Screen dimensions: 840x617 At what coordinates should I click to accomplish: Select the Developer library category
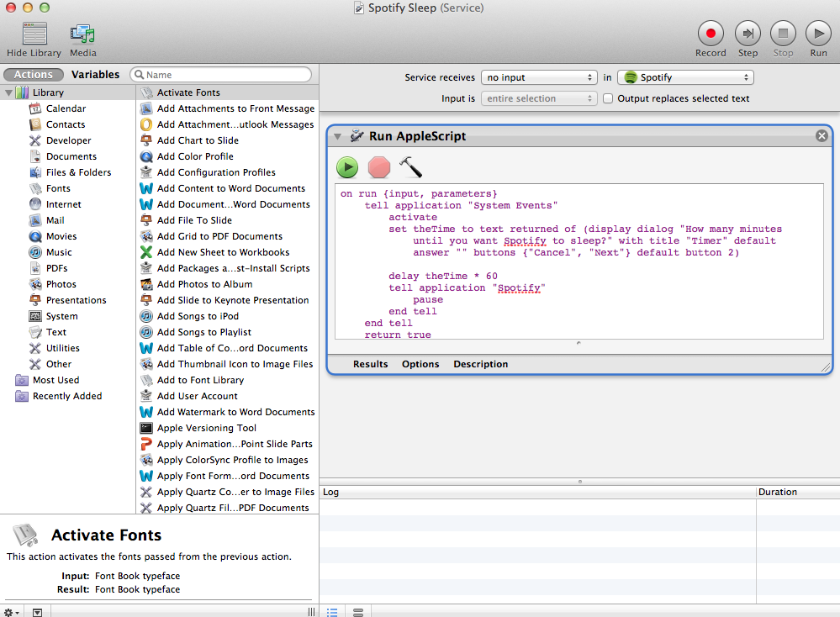67,141
